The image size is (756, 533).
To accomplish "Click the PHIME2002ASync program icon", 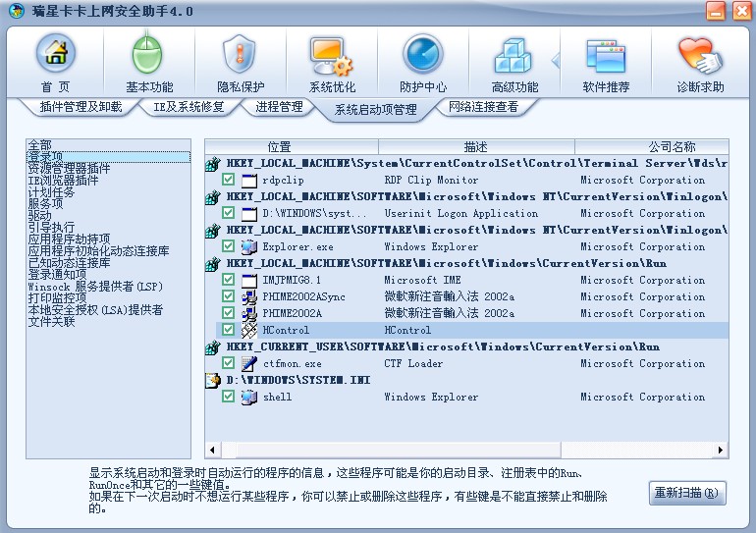I will pyautogui.click(x=249, y=296).
